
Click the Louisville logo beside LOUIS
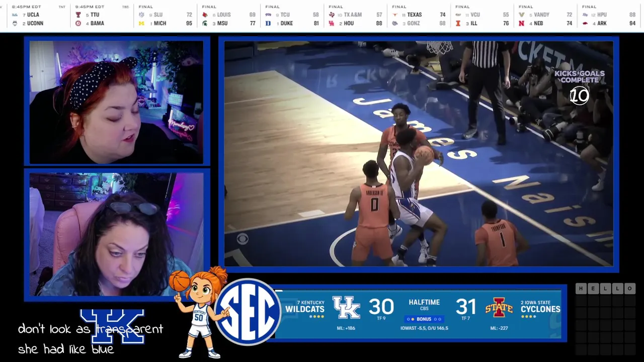(205, 15)
